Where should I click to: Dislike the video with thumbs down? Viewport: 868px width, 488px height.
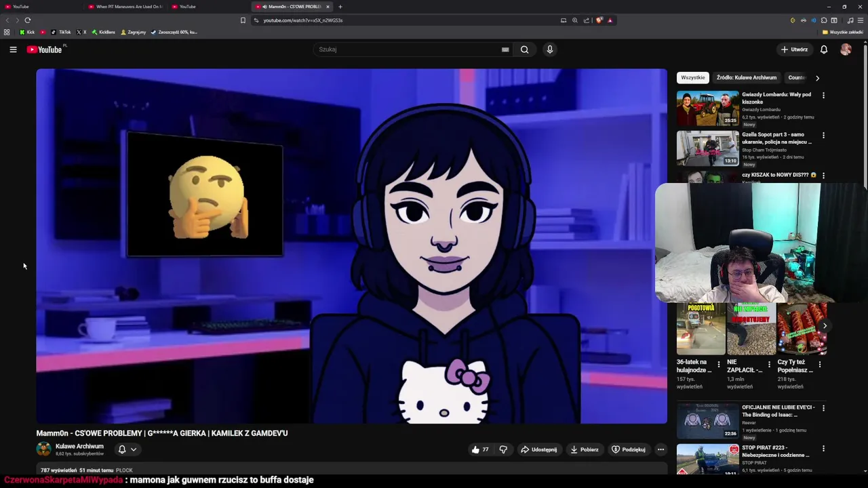coord(503,449)
